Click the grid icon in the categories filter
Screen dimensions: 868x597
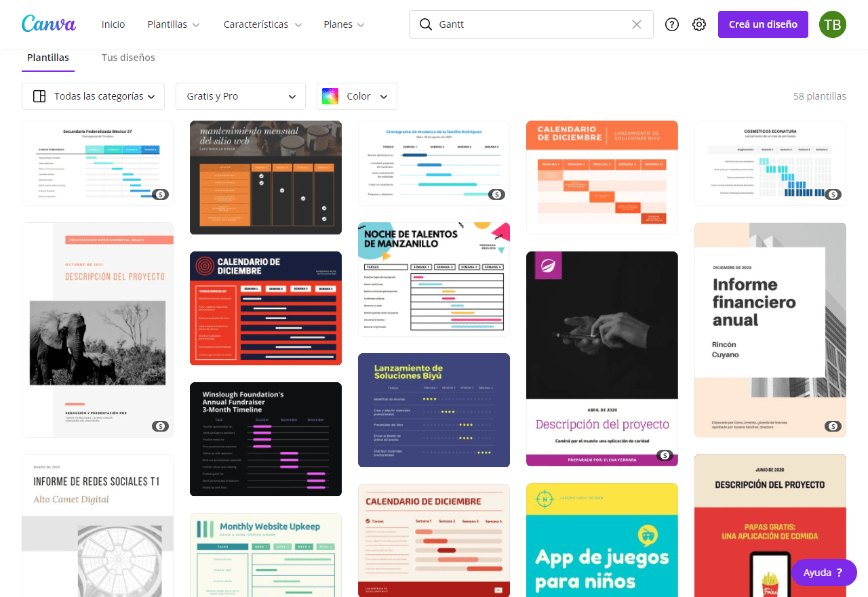(x=39, y=96)
